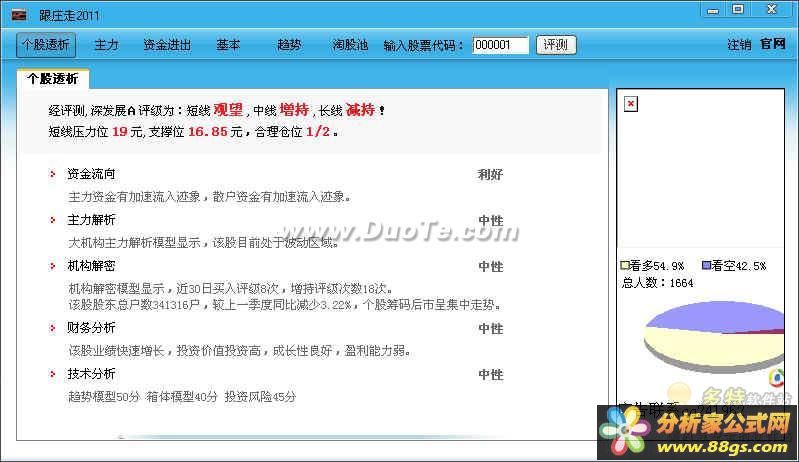The image size is (799, 462).
Task: Click the 中性 rating beside 机构解密
Action: coord(491,266)
